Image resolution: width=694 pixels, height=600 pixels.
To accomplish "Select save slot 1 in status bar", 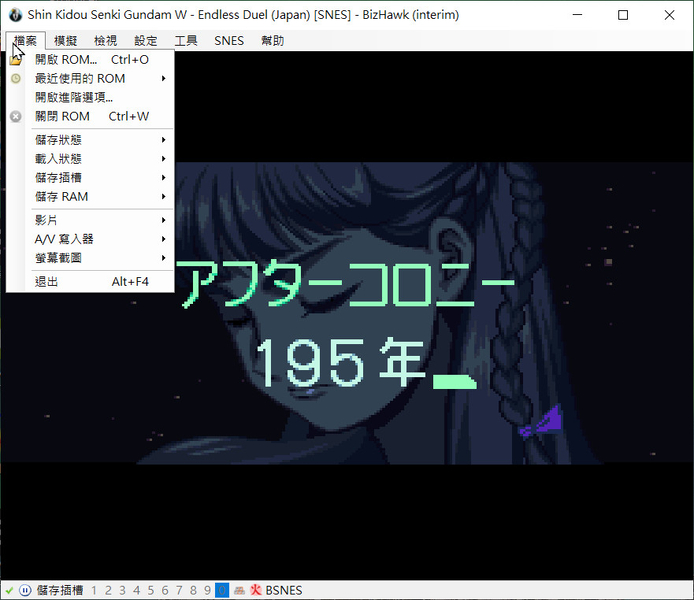I will tap(94, 590).
